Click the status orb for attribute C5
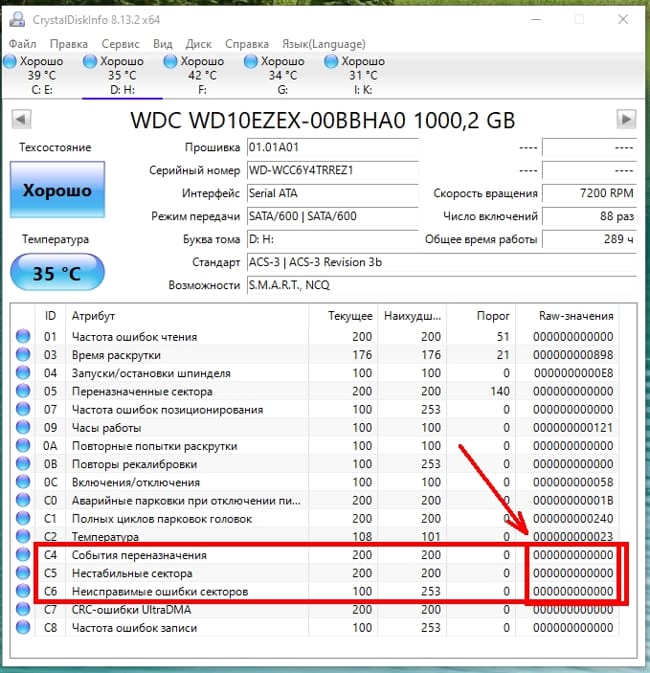This screenshot has width=650, height=673. tap(23, 573)
